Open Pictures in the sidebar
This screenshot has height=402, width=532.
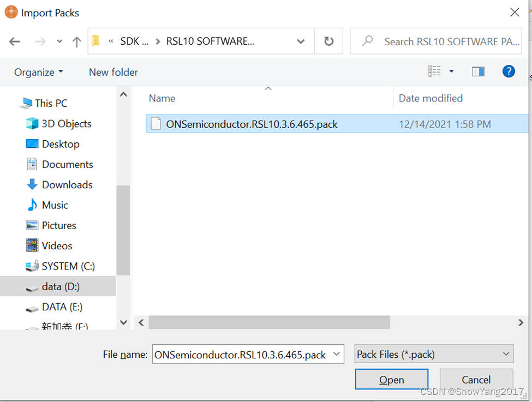click(x=59, y=225)
